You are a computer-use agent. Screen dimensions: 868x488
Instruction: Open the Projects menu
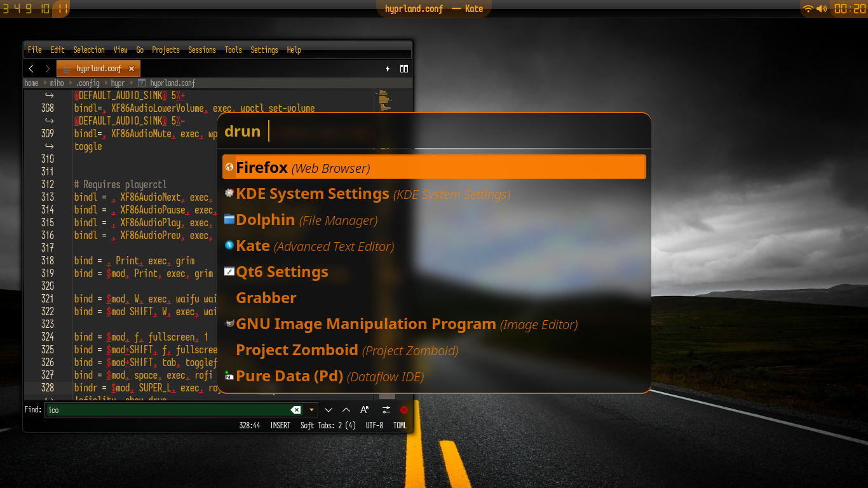pyautogui.click(x=166, y=50)
